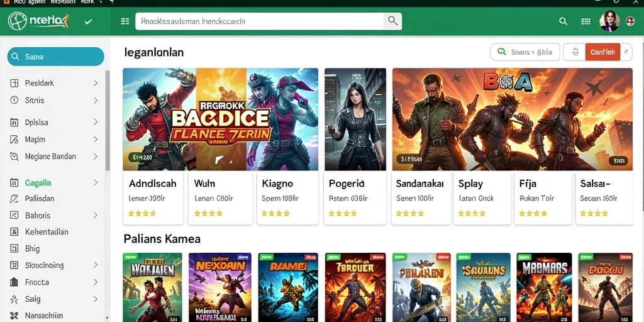Click the Wuln card star rating

click(x=208, y=214)
